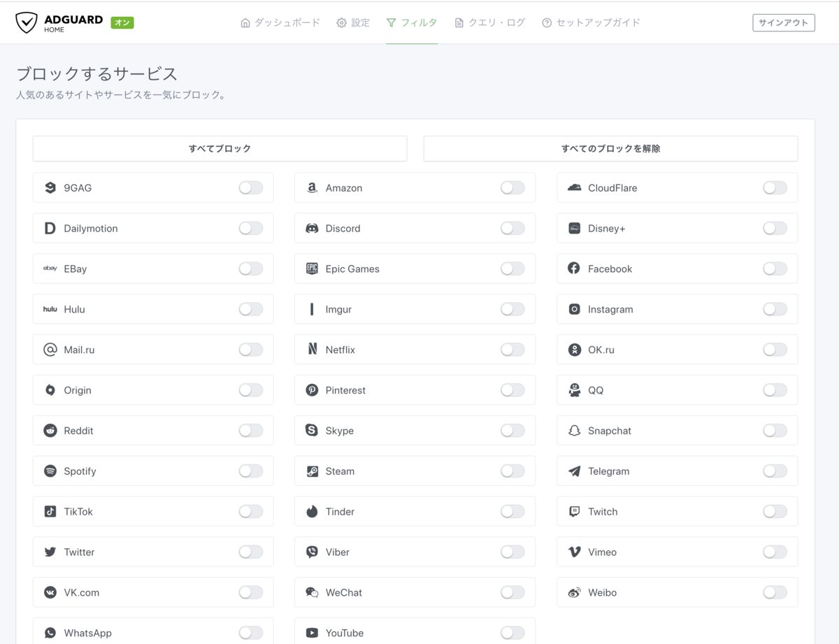Click the Netflix N icon
Viewport: 839px width, 644px height.
pos(312,350)
